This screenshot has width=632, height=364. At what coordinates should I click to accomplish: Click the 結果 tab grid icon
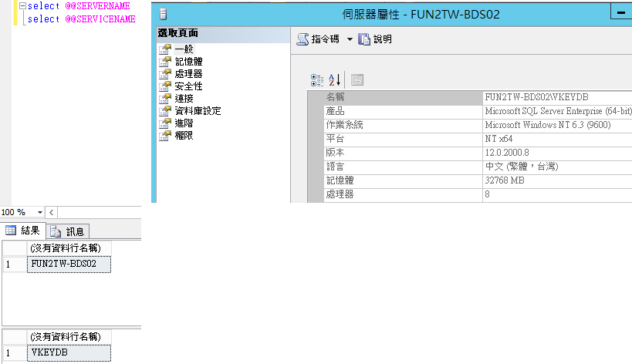point(11,231)
